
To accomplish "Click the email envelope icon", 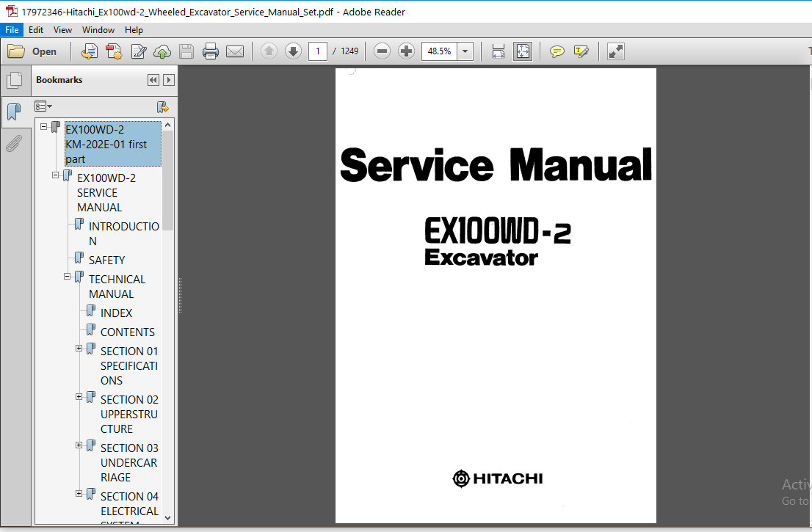I will [x=235, y=51].
